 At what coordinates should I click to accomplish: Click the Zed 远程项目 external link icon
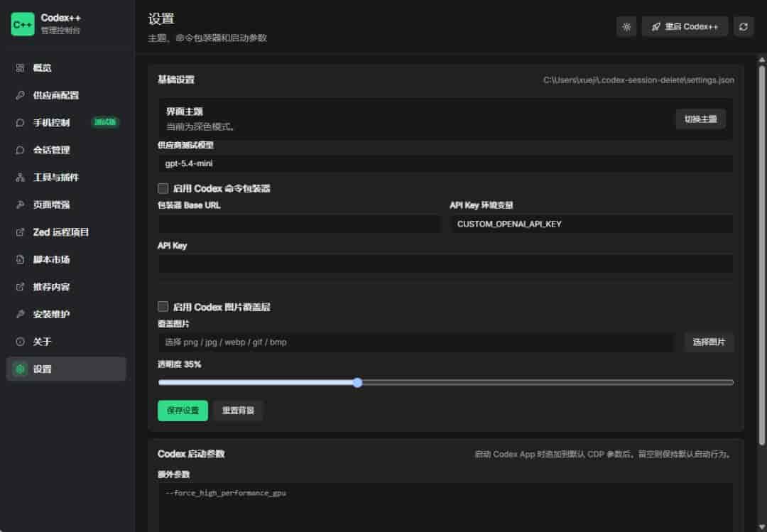point(20,232)
